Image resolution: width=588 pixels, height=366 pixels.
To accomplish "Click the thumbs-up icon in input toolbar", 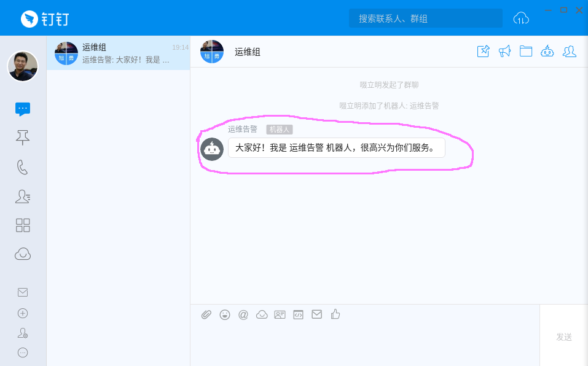I will click(x=335, y=314).
